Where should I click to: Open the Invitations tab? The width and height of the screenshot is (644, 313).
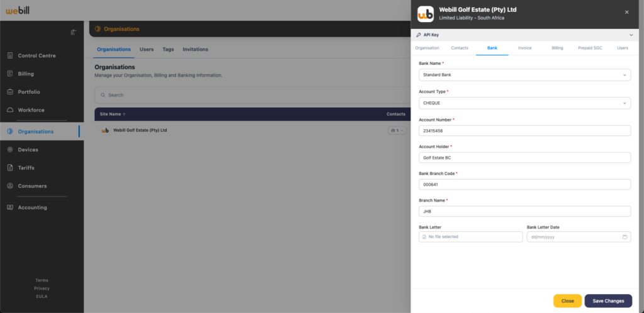[x=196, y=49]
